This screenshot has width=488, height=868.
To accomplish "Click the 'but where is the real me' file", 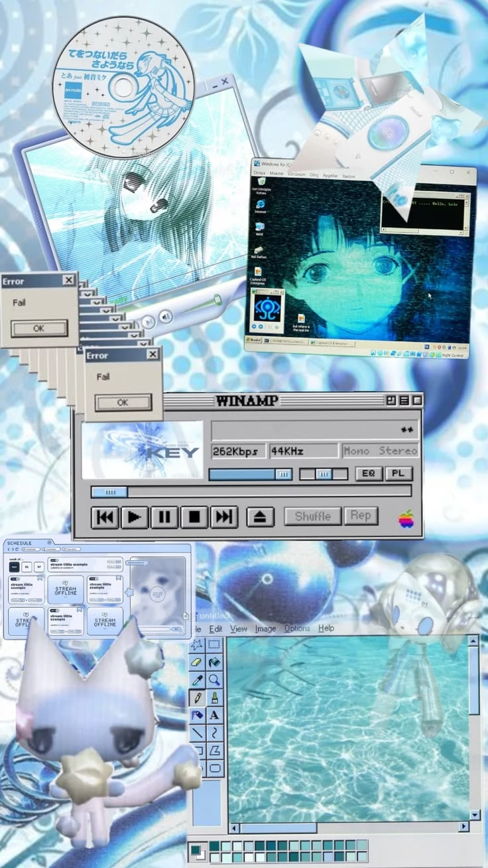I will (301, 323).
